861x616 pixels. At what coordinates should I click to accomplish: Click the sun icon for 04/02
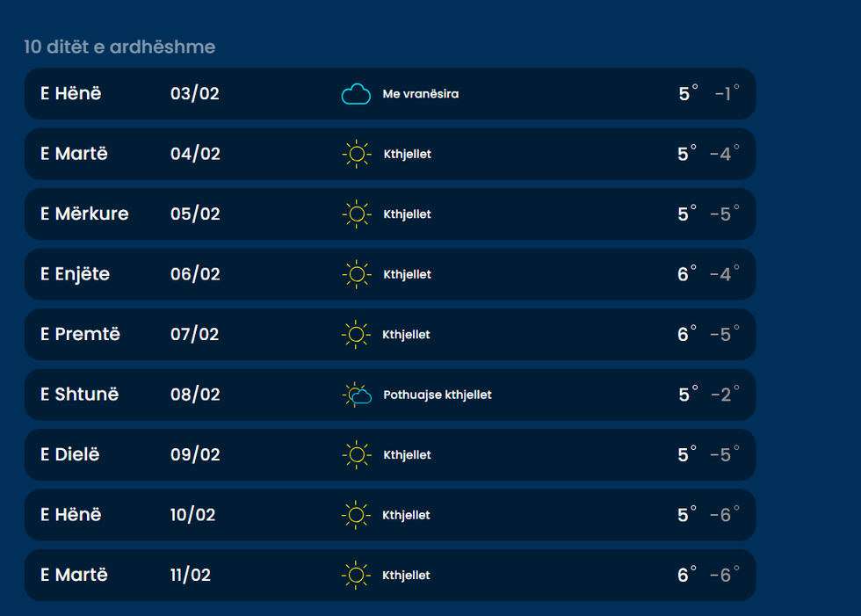click(x=356, y=155)
